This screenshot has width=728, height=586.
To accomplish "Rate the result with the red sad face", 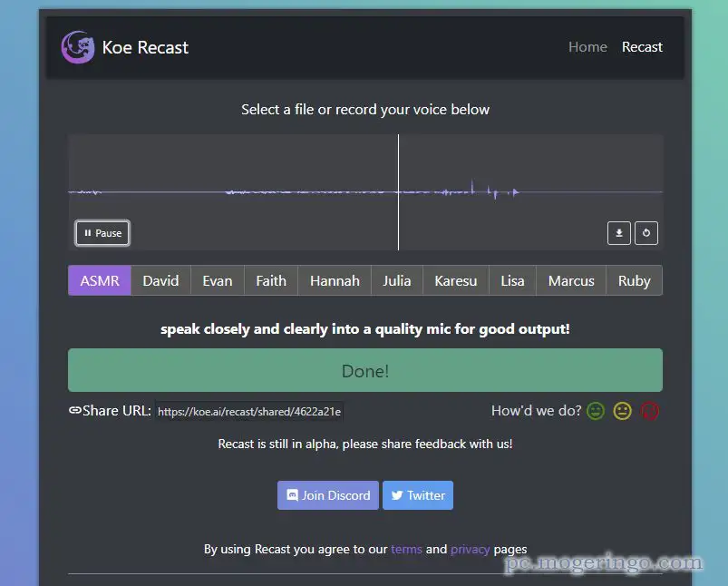I will pos(649,411).
